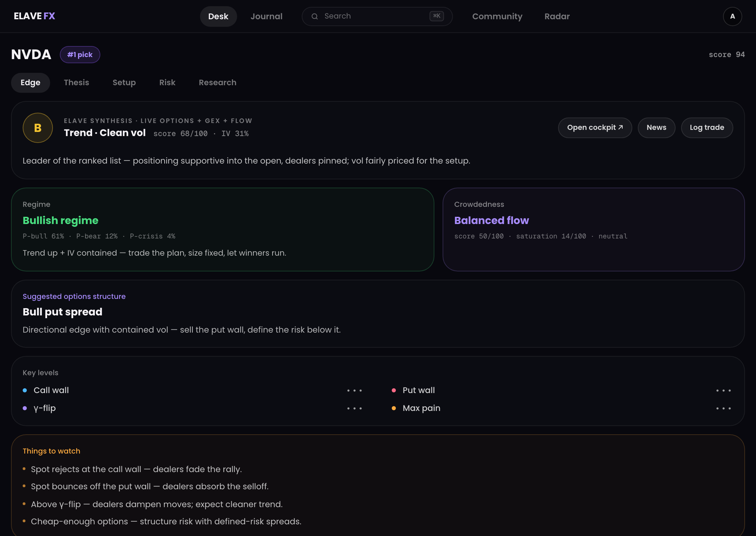This screenshot has height=536, width=756.
Task: Click the search magnifier icon
Action: (x=314, y=16)
